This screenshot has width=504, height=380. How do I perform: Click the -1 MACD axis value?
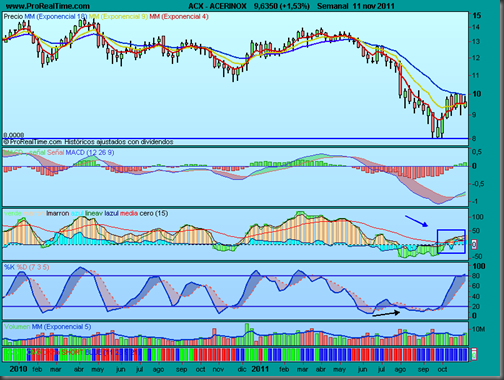click(474, 201)
